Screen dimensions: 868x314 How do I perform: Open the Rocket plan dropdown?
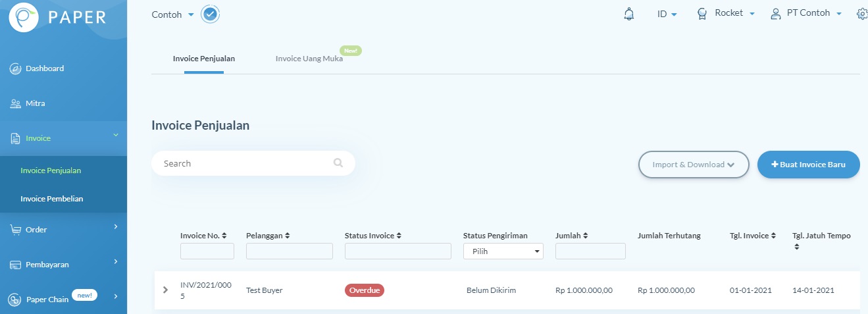(734, 13)
